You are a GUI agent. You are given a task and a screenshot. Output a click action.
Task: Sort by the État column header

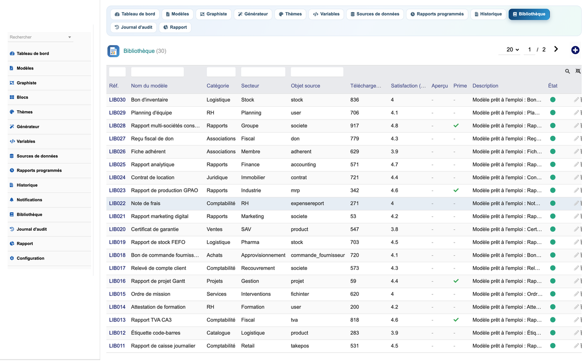(553, 86)
